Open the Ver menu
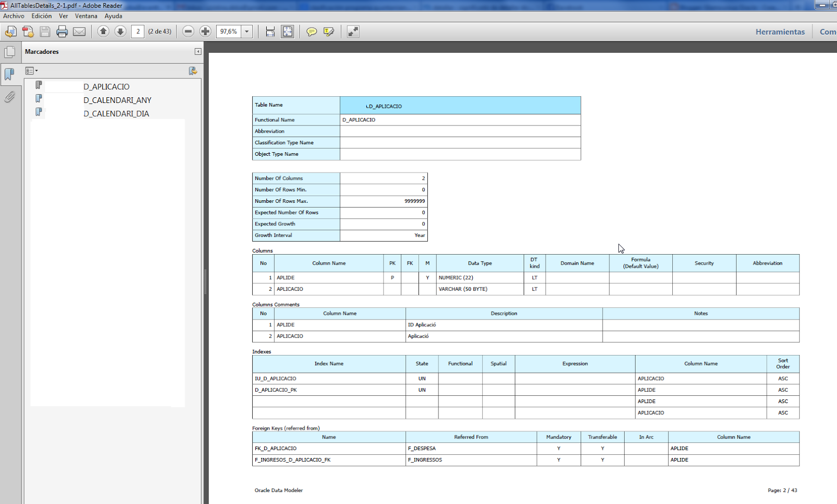Viewport: 837px width, 504px height. [63, 16]
